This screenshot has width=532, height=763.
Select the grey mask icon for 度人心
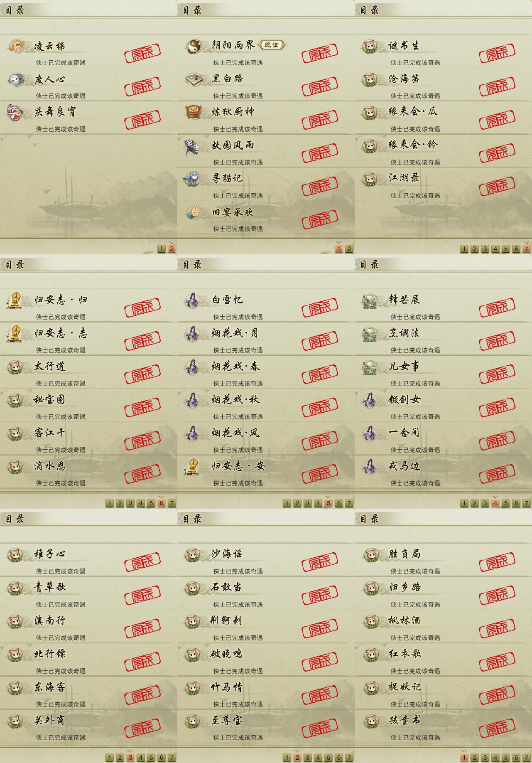[x=15, y=79]
